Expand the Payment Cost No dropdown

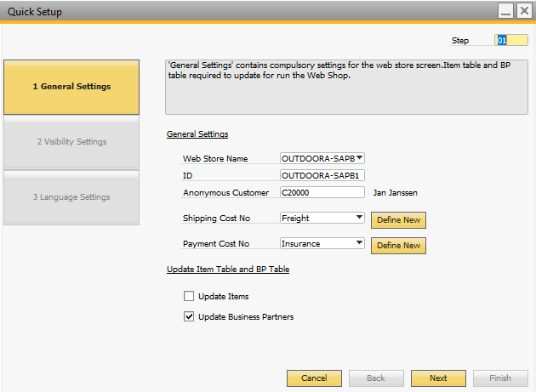[359, 243]
